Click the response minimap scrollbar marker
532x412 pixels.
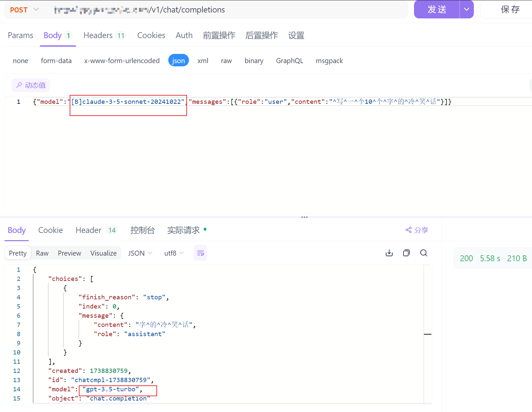point(428,334)
